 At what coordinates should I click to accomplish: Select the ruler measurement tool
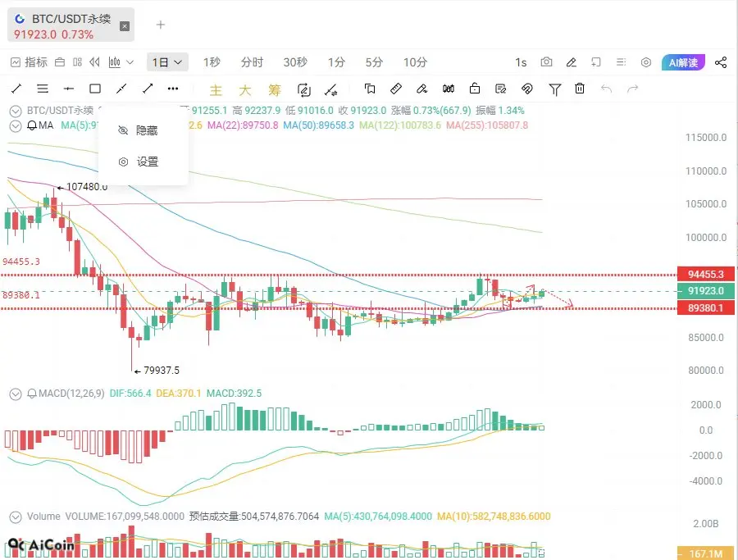click(x=396, y=89)
